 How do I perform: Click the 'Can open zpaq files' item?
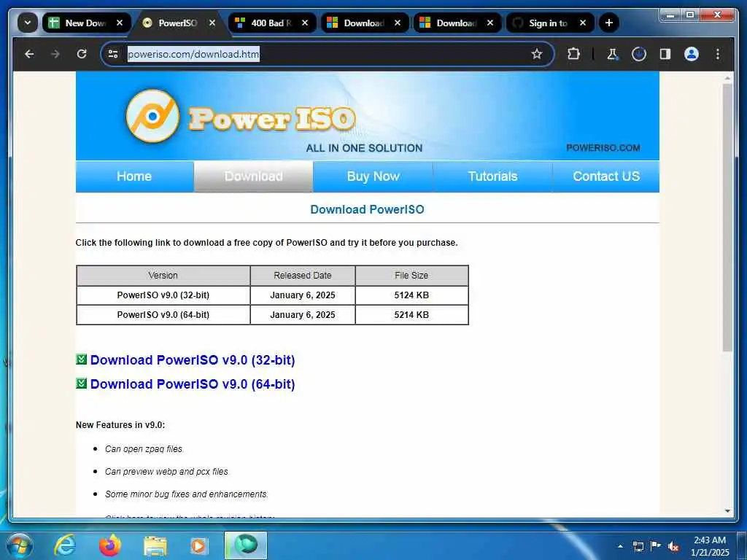click(x=144, y=449)
